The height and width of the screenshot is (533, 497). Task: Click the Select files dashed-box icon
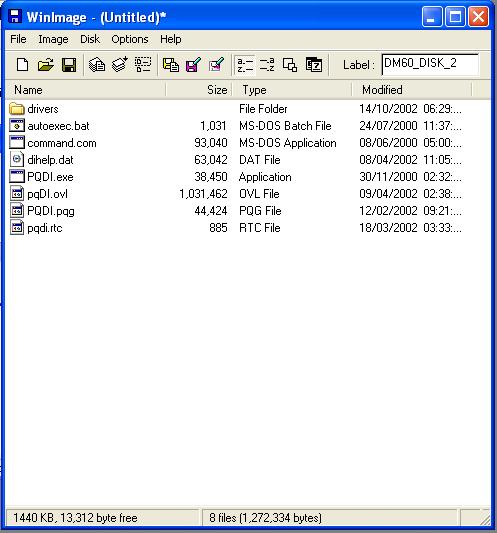[x=143, y=65]
